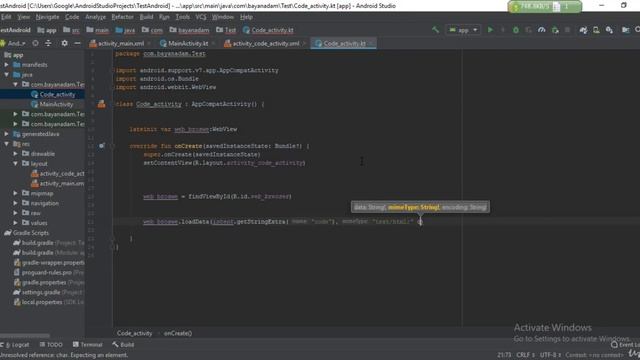Expand the drawable folder
Viewport: 640px width, 360px height.
[16, 153]
